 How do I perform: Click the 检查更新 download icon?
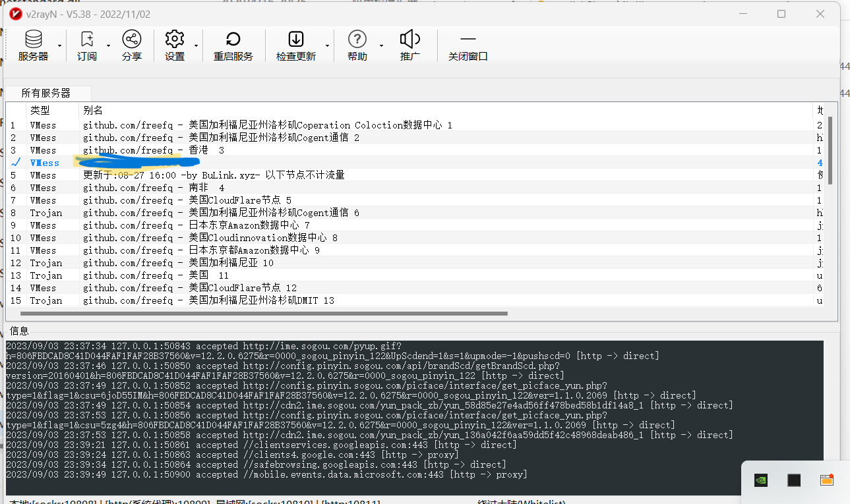(296, 39)
